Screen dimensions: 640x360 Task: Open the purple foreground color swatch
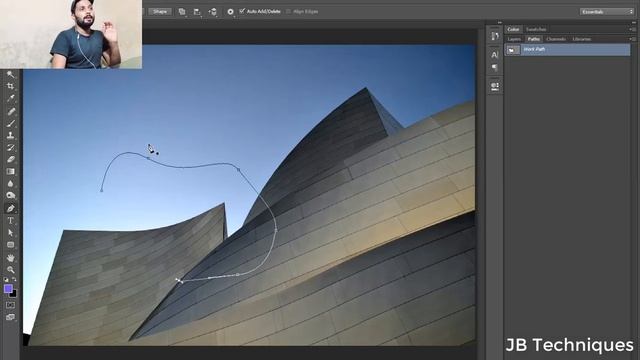(8, 289)
